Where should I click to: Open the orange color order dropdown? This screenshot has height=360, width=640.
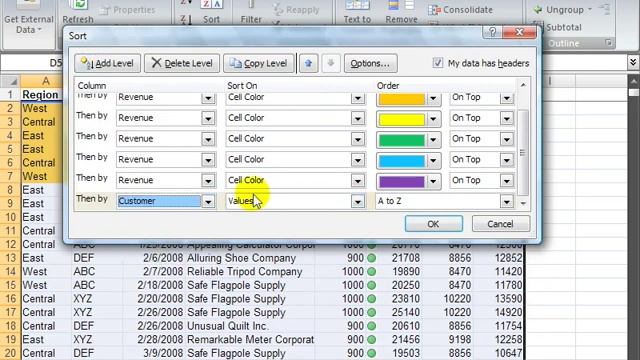click(433, 98)
